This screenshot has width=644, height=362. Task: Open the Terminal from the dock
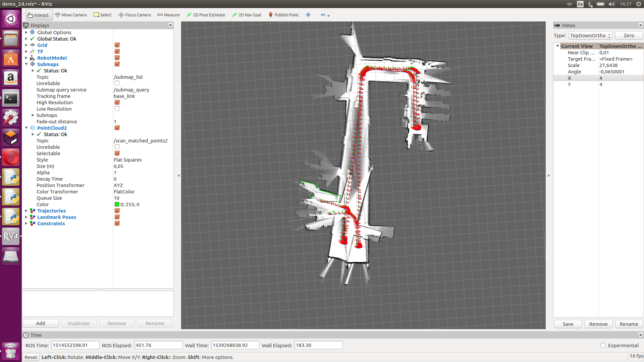click(11, 98)
